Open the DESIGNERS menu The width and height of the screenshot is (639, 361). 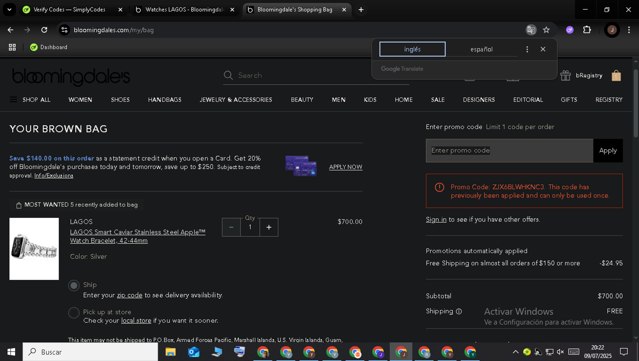479,99
